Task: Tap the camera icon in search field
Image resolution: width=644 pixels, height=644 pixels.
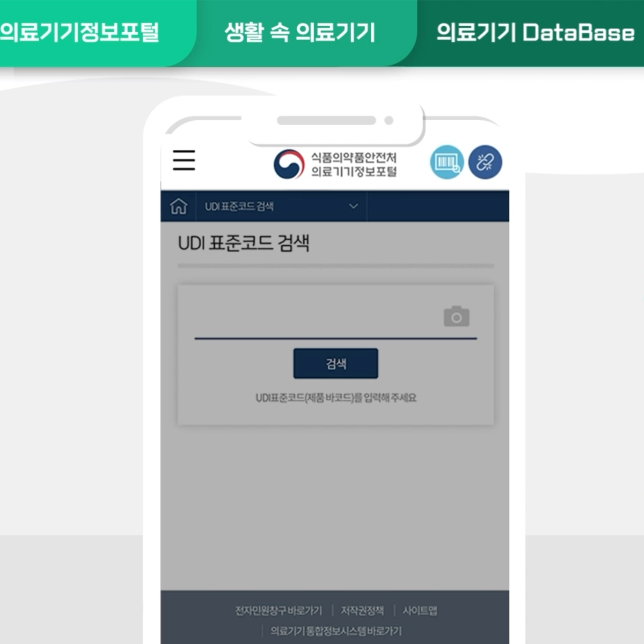Action: coord(457,317)
